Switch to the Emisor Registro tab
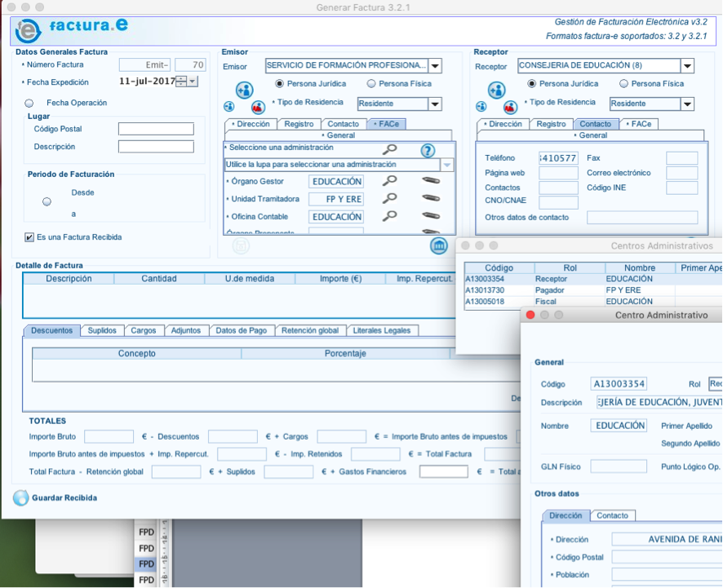This screenshot has height=588, width=723. 299,124
